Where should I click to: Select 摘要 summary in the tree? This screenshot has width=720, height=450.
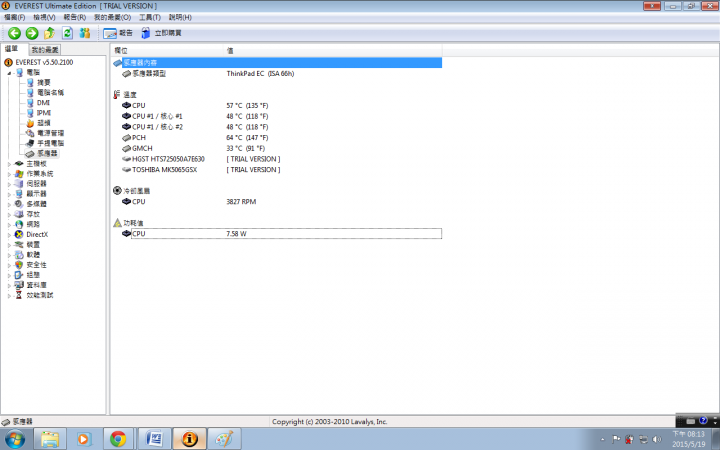[x=44, y=83]
